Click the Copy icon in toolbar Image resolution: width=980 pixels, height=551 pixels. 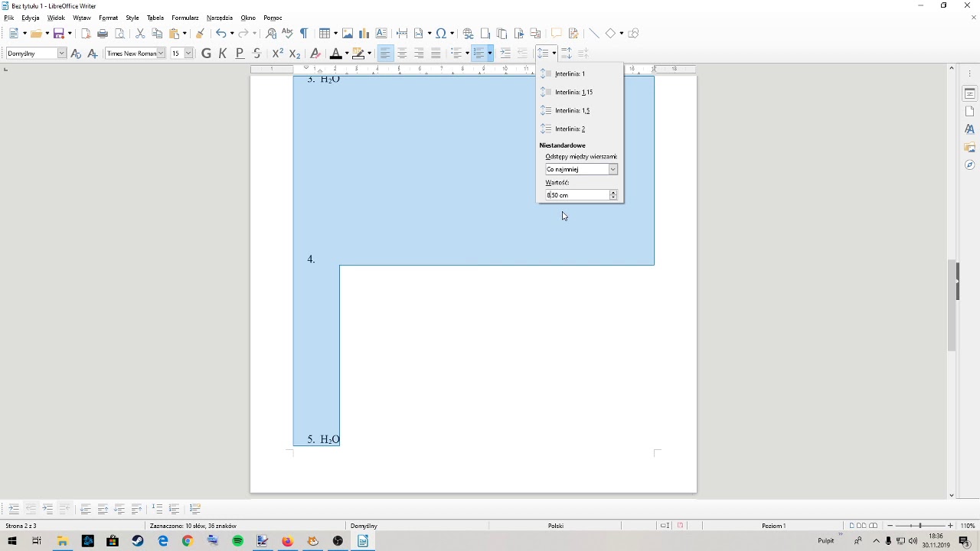click(x=157, y=33)
